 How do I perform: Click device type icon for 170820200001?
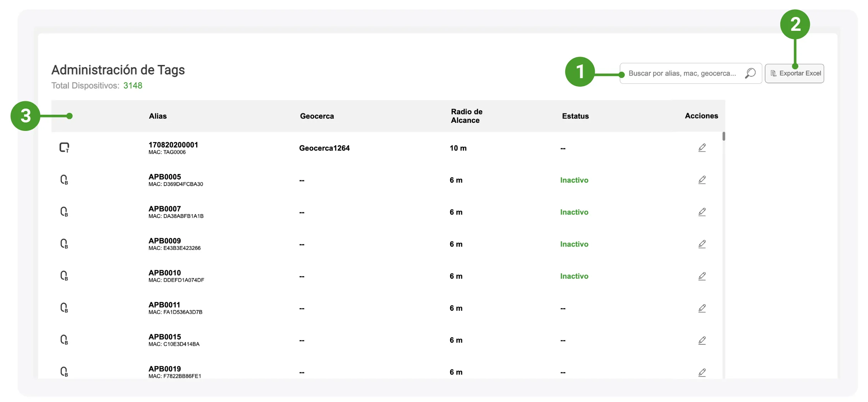[64, 147]
